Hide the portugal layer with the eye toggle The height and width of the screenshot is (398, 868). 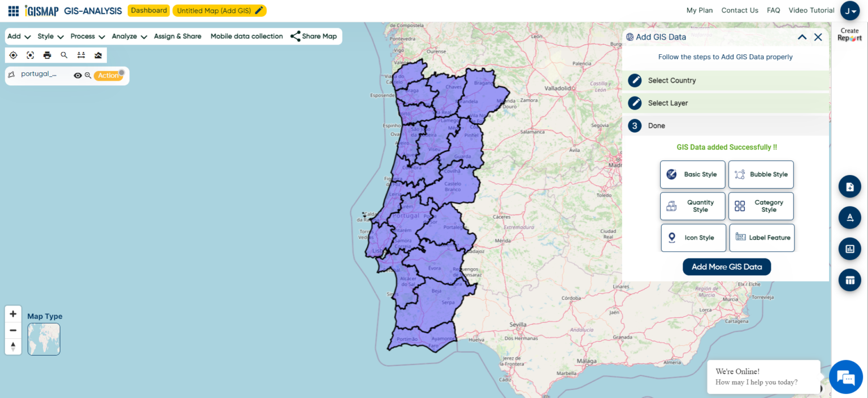78,75
